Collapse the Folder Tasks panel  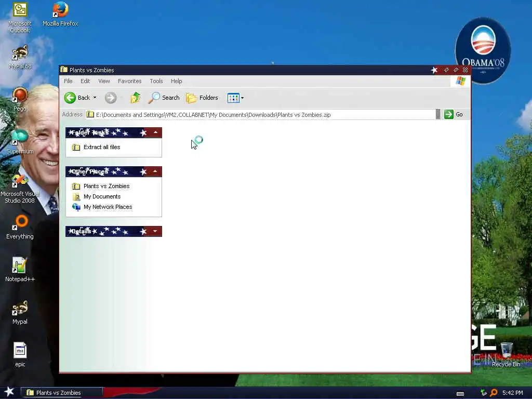[155, 132]
